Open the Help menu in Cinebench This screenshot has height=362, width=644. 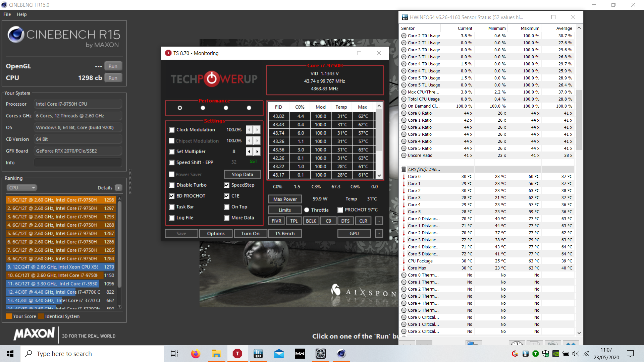tap(22, 14)
